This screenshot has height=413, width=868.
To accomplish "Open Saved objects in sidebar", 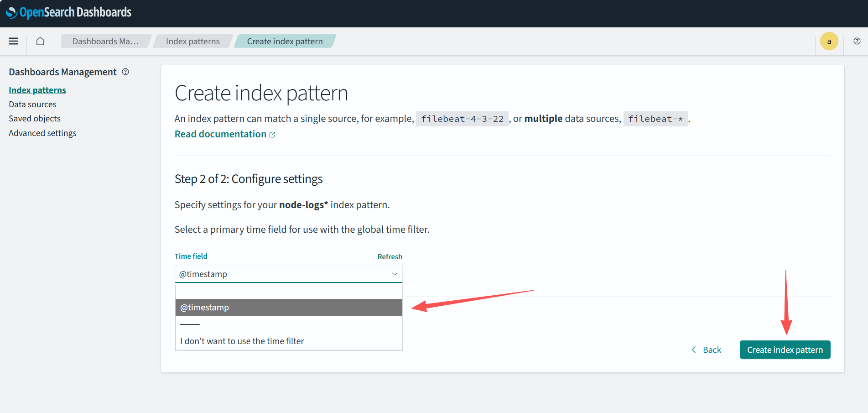I will [x=35, y=118].
